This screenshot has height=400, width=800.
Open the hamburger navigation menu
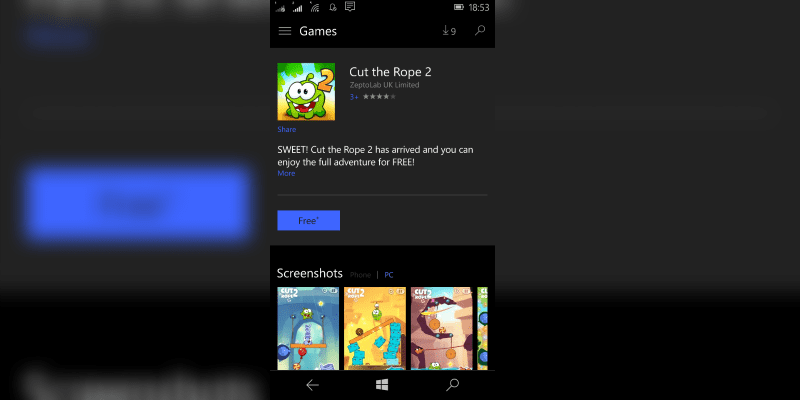(285, 31)
